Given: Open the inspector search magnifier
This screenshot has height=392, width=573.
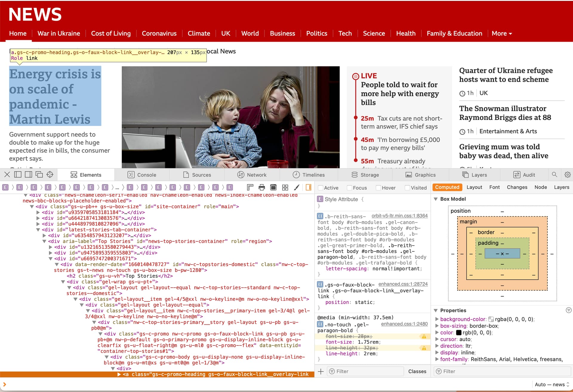Looking at the screenshot, I should 554,175.
